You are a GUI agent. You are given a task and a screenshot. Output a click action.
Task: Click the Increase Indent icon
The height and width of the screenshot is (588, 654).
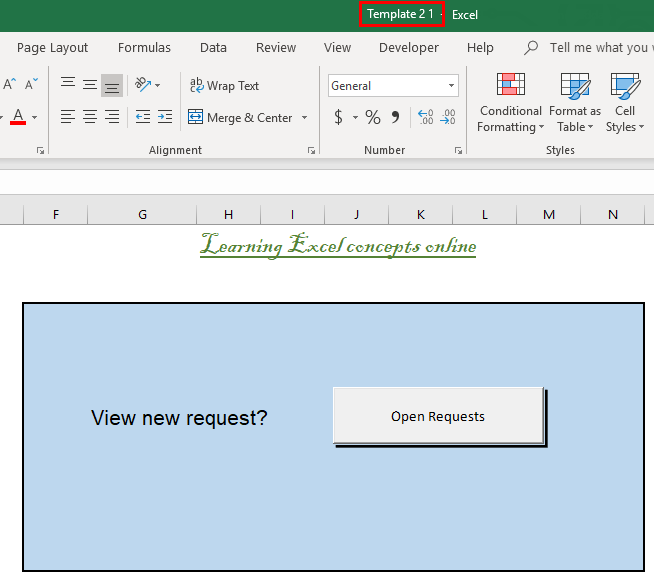tap(164, 117)
